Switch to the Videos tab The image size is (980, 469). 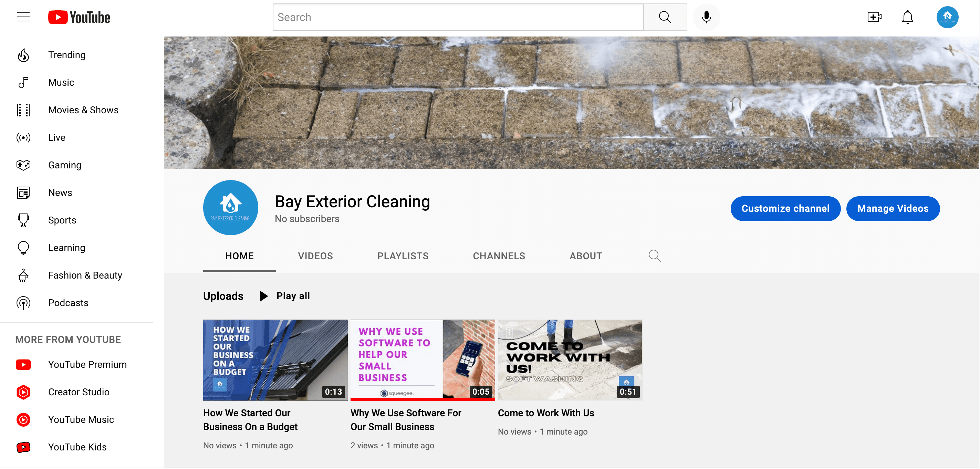pyautogui.click(x=315, y=256)
